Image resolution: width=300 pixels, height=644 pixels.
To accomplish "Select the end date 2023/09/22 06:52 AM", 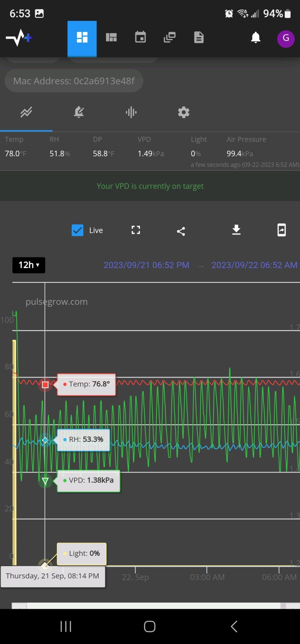I will tap(254, 265).
